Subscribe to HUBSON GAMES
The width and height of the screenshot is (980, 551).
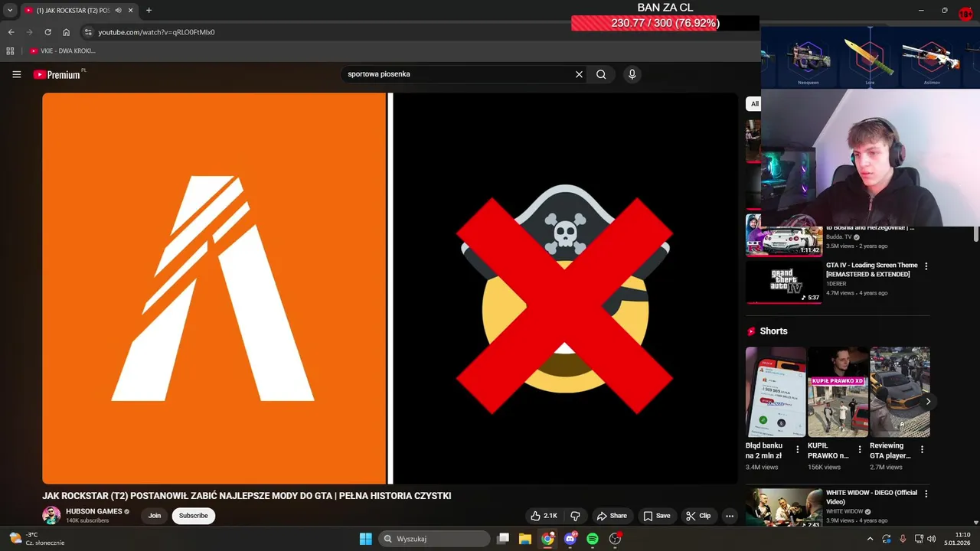coord(193,516)
